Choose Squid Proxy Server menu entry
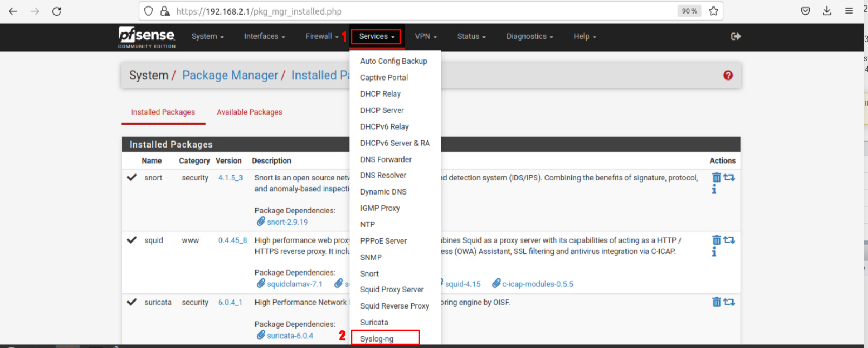 pyautogui.click(x=392, y=290)
